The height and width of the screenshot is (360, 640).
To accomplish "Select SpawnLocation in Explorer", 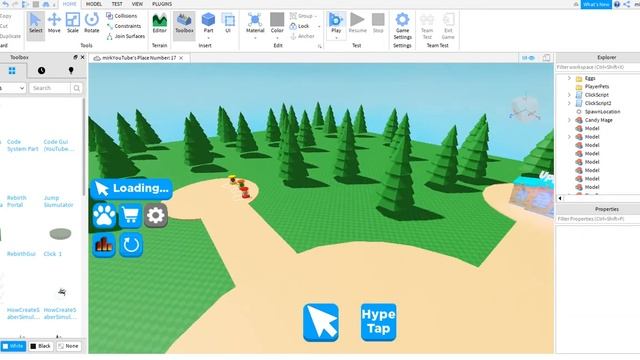I will (x=602, y=111).
